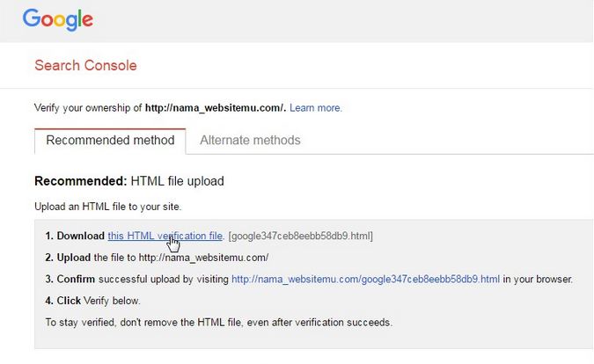The height and width of the screenshot is (364, 594).
Task: Click the Google logo
Action: 57,19
